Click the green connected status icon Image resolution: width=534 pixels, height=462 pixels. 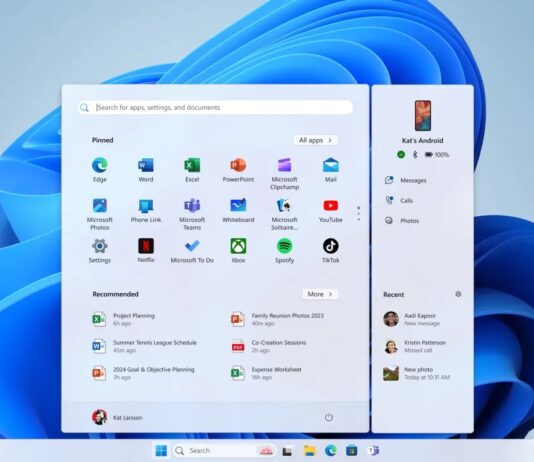coord(401,155)
